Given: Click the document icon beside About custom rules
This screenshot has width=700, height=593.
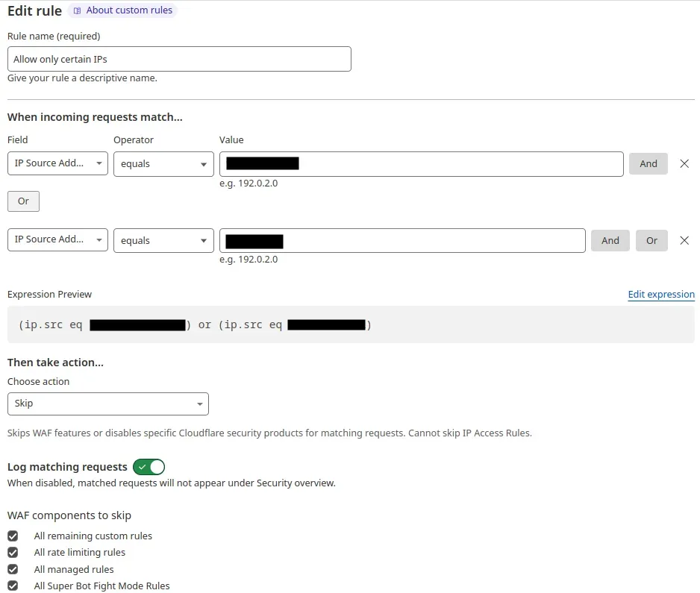Looking at the screenshot, I should (x=78, y=10).
